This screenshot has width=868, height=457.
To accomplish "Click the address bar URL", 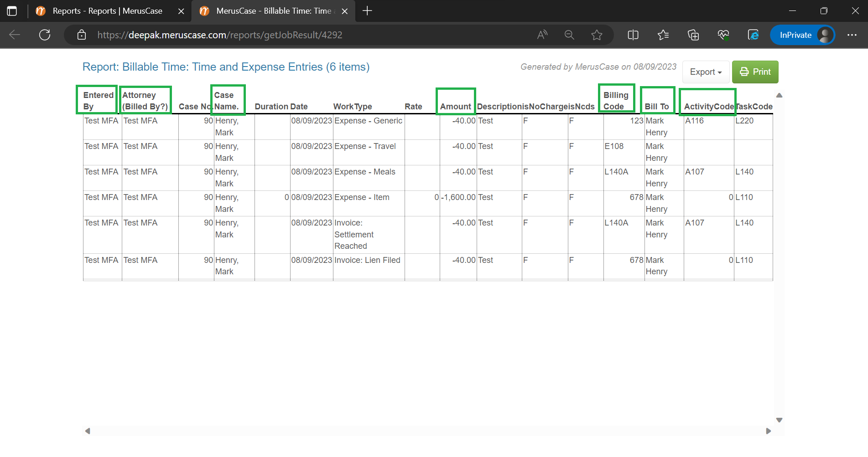I will tap(220, 35).
